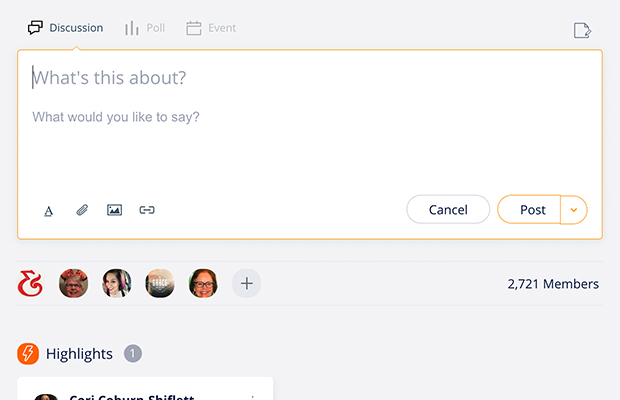Click the red group logo icon
Viewport: 620px width, 400px height.
tap(30, 284)
